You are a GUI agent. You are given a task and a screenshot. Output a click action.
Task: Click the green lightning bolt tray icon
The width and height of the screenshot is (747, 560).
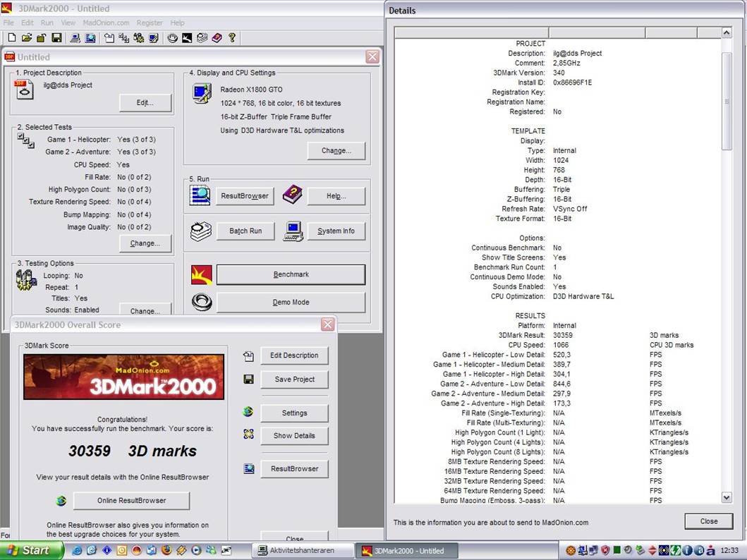676,550
